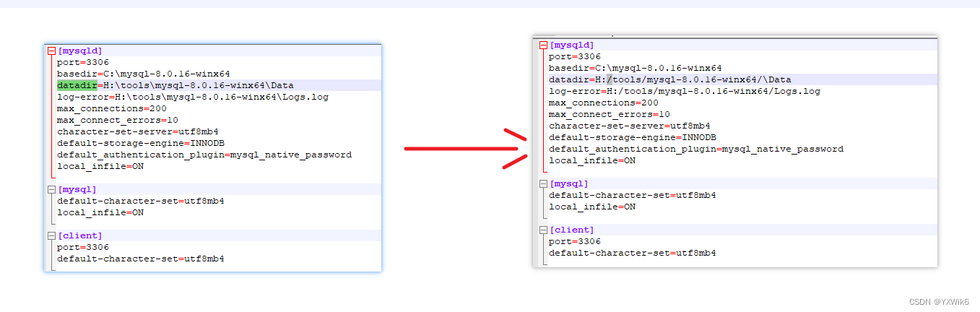Viewport: 980px width, 312px height.
Task: Click port=3306 under [mysqld] in left editor
Action: click(83, 62)
